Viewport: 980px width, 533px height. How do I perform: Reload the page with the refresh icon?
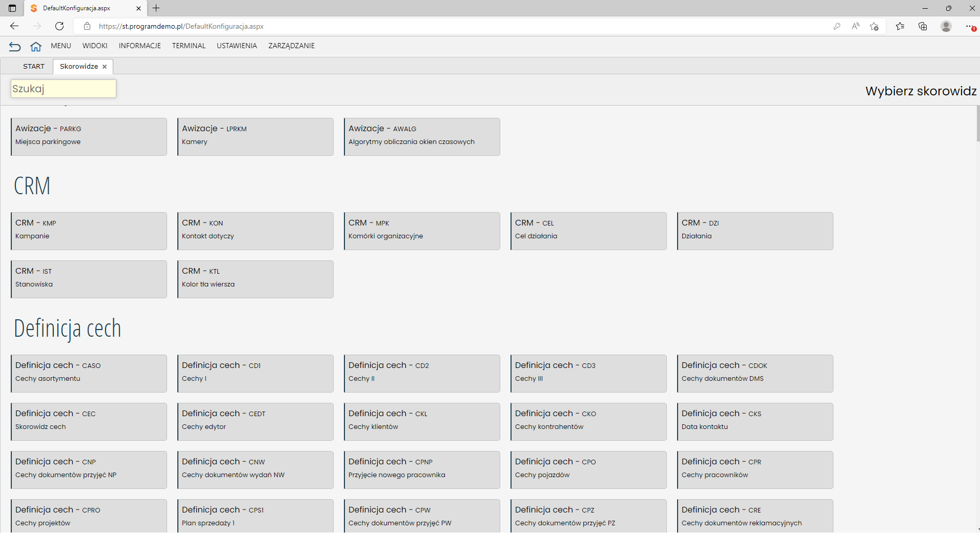coord(59,26)
